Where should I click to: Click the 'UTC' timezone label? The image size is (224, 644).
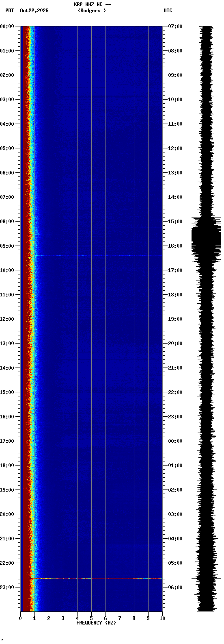168,11
